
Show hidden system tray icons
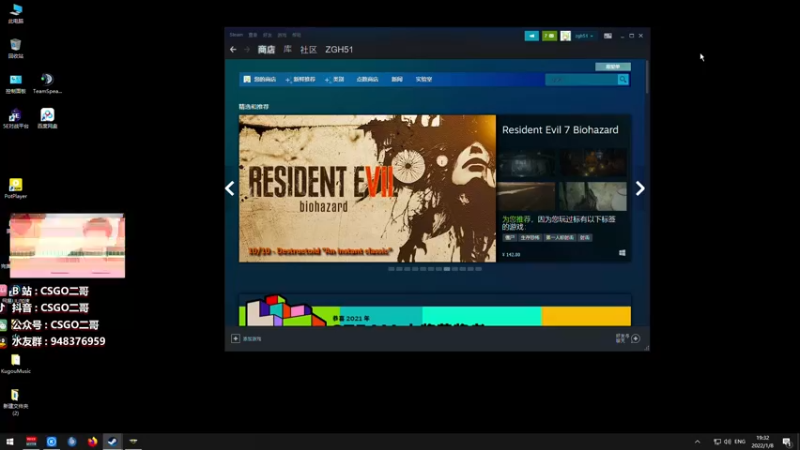click(697, 442)
